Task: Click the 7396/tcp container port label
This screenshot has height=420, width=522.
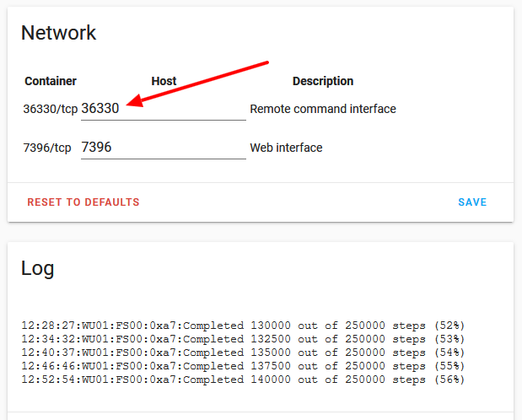Action: (47, 148)
